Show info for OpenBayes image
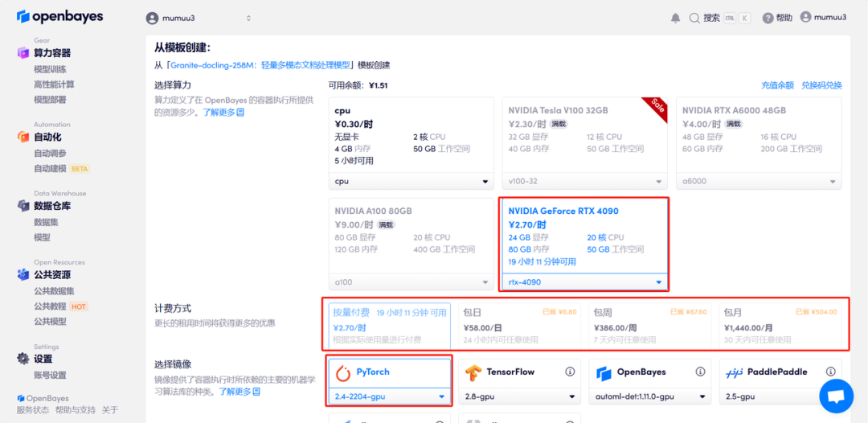 (x=700, y=372)
